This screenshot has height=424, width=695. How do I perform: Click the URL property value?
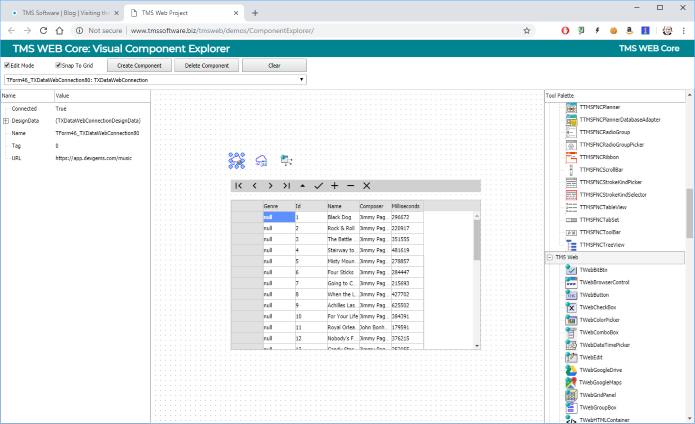click(x=94, y=158)
